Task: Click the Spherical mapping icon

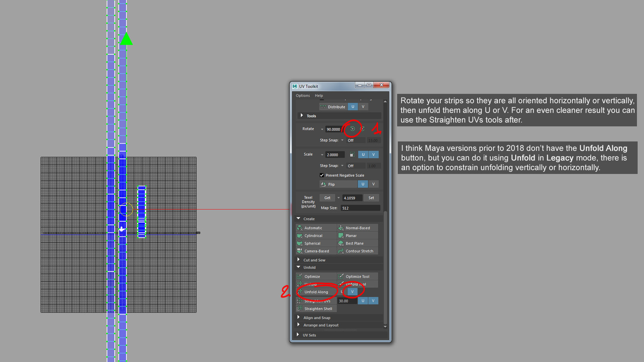Action: point(299,243)
